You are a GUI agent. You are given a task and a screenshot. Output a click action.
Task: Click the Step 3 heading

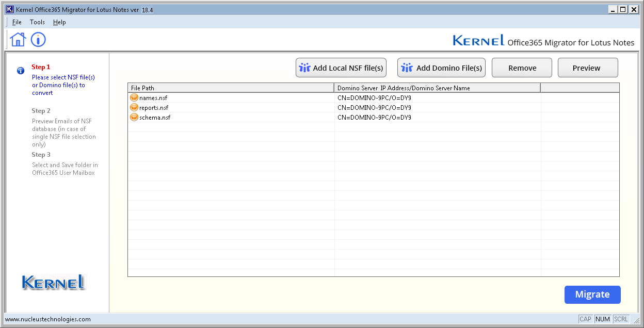point(41,155)
